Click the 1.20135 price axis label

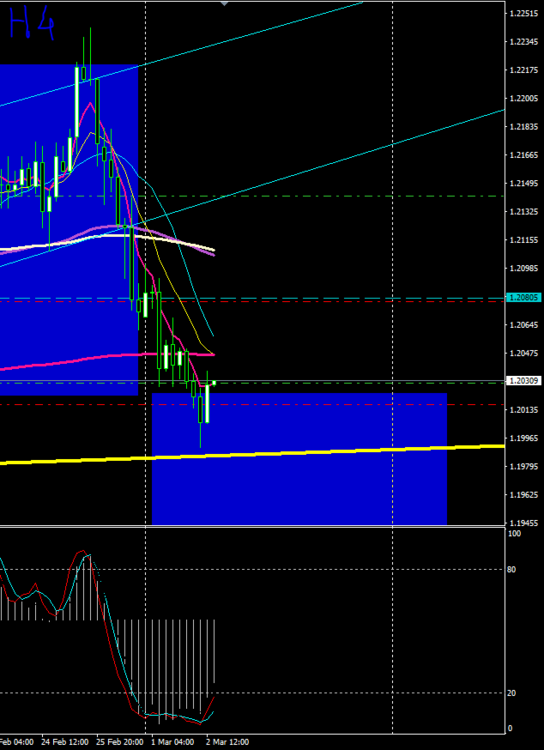pyautogui.click(x=524, y=410)
